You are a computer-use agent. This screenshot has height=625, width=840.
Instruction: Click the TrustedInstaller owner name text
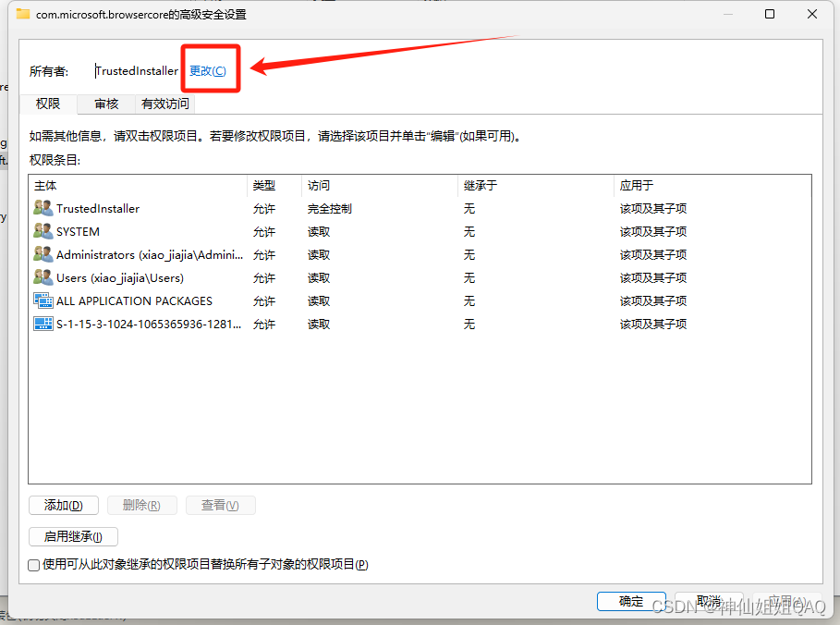[137, 70]
